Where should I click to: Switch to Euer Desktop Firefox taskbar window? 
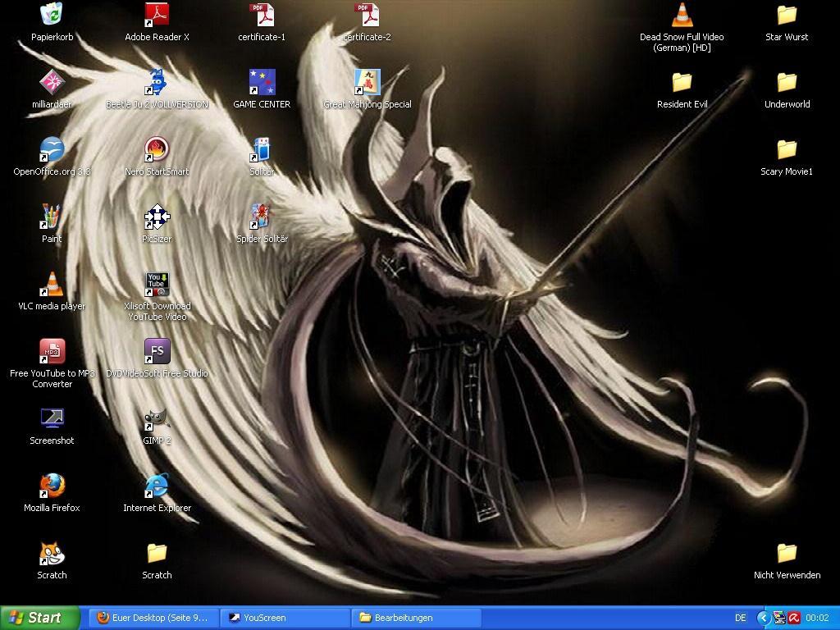click(x=154, y=618)
